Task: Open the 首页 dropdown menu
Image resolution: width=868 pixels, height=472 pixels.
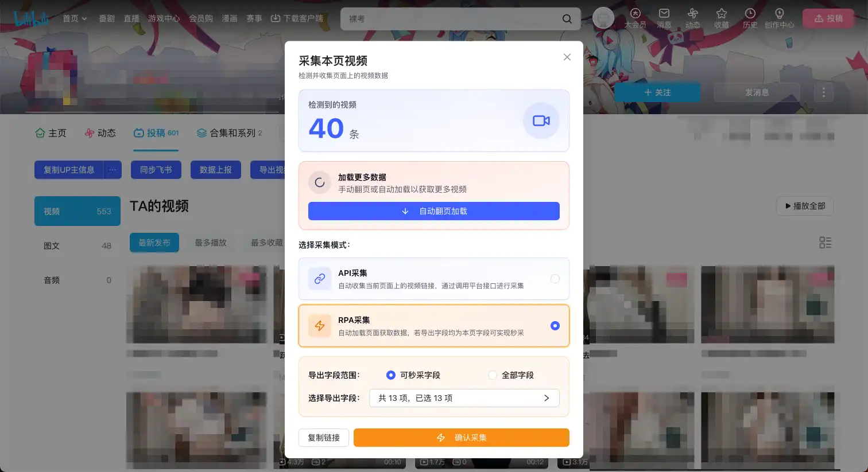Action: point(74,18)
